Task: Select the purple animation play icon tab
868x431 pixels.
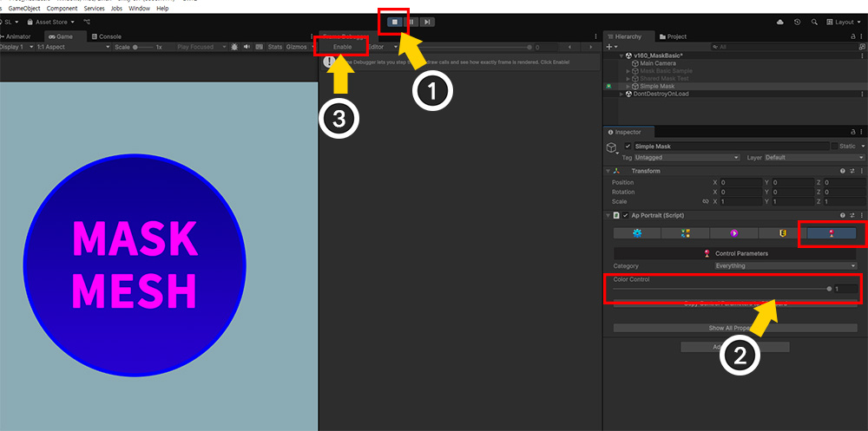Action: (733, 233)
